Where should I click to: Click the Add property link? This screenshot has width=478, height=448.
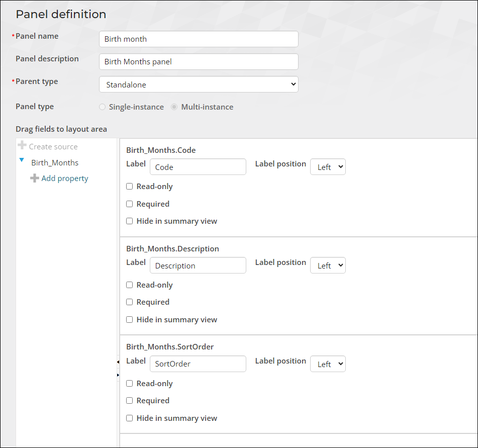[65, 178]
